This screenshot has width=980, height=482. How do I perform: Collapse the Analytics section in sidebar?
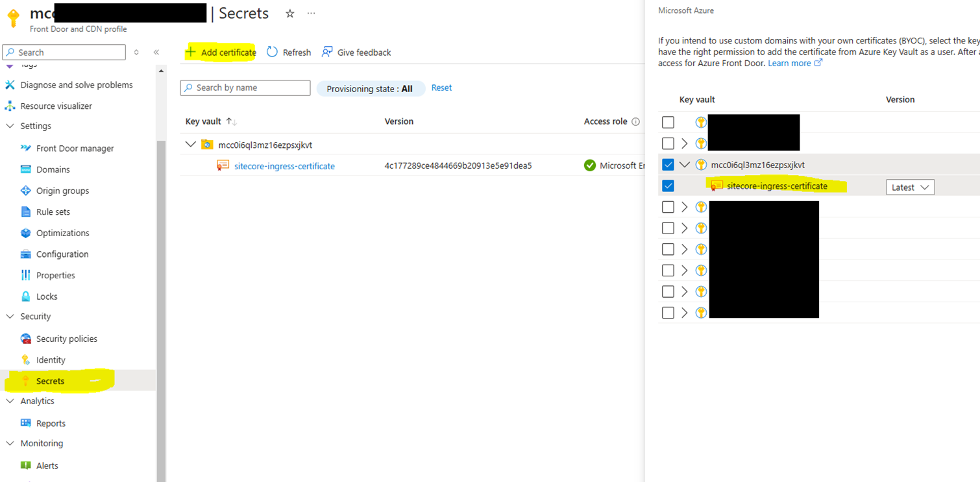(x=10, y=401)
